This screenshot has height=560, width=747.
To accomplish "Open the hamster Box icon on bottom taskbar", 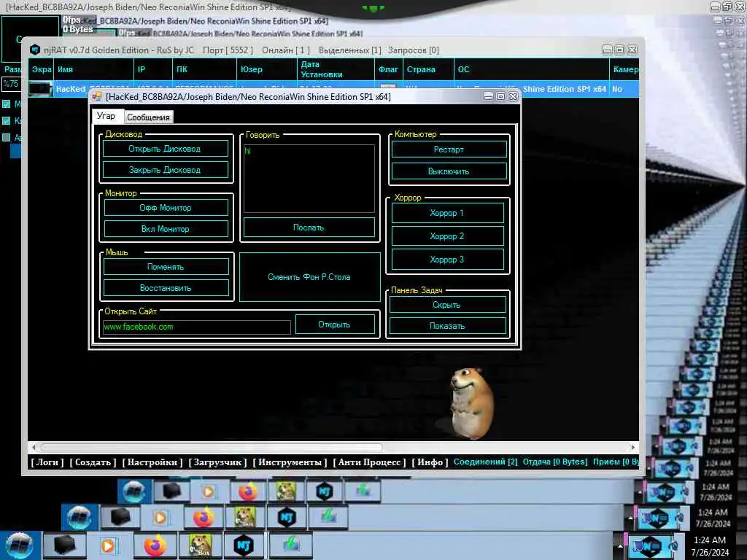I will coord(200,545).
